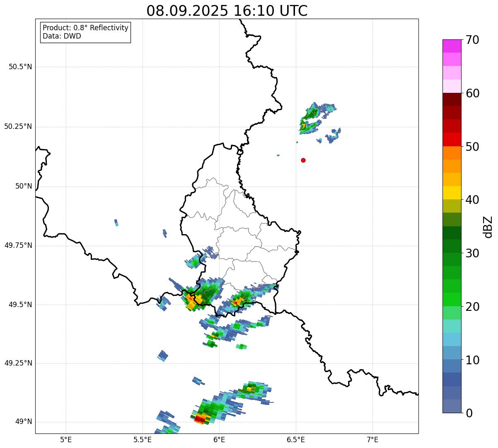Click the 0 tick on colorbar
498x448 pixels.
pyautogui.click(x=469, y=413)
